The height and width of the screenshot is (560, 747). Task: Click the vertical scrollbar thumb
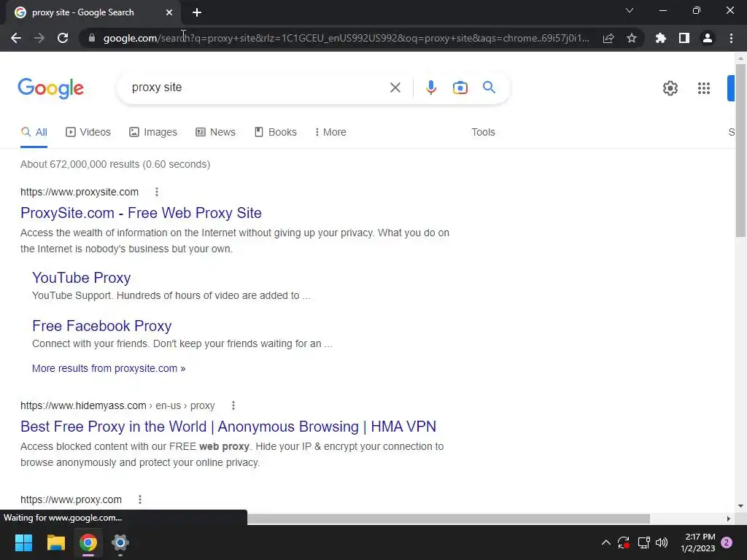[x=740, y=150]
